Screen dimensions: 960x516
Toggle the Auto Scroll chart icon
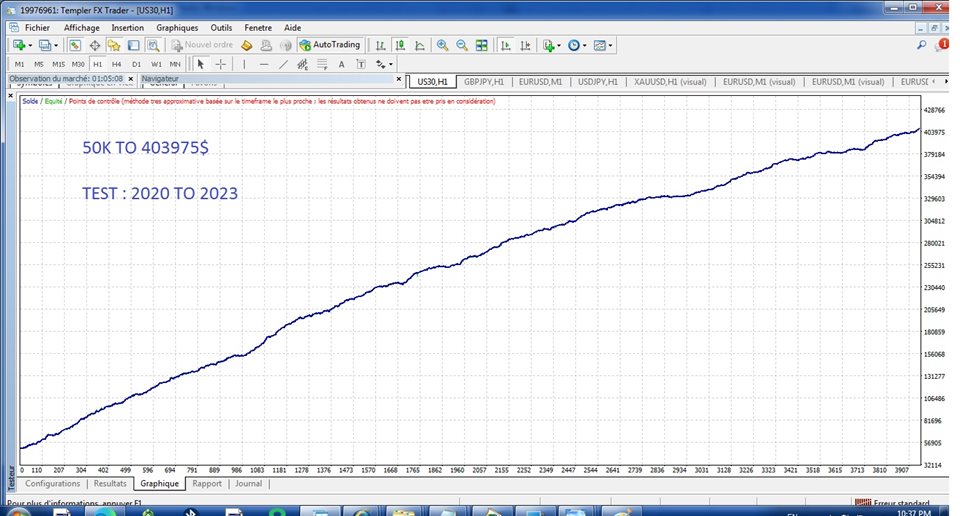pos(506,45)
